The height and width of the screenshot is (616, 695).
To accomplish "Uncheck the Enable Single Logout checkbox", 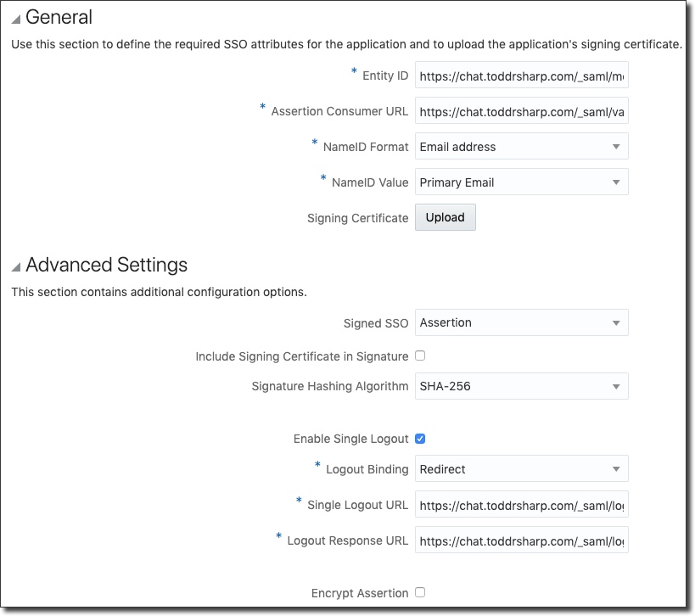I will (x=420, y=439).
